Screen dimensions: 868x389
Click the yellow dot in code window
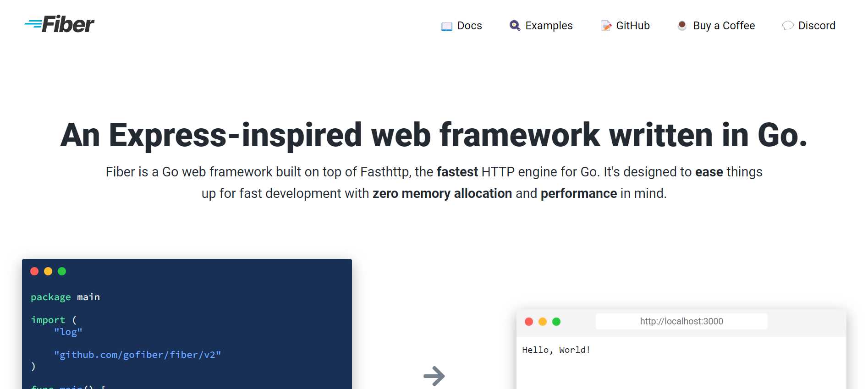[x=48, y=271]
